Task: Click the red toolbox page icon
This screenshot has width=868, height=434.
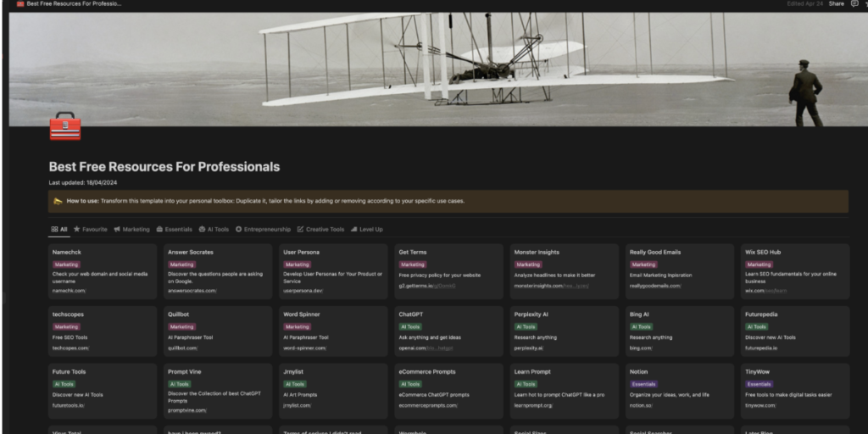Action: pyautogui.click(x=64, y=126)
